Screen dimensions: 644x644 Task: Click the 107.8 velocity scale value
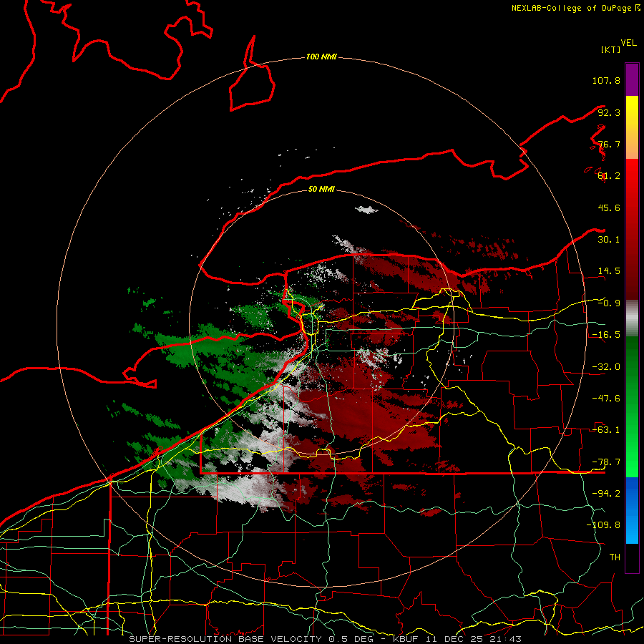606,80
